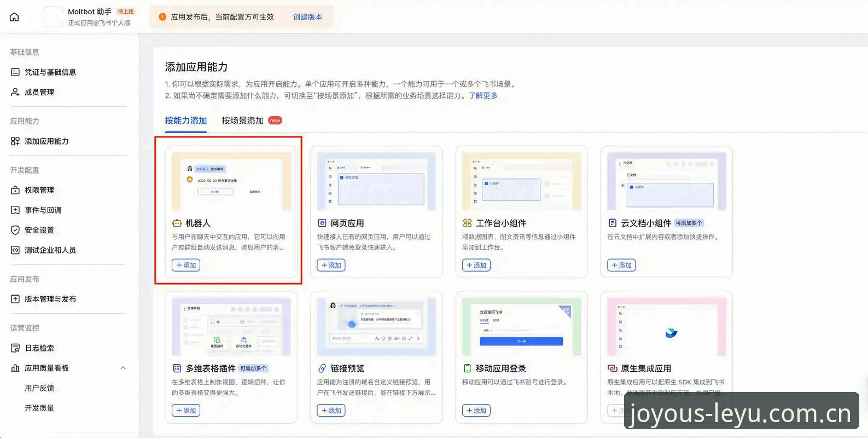The image size is (868, 438).
Task: Click the 创建版本 link
Action: (308, 17)
